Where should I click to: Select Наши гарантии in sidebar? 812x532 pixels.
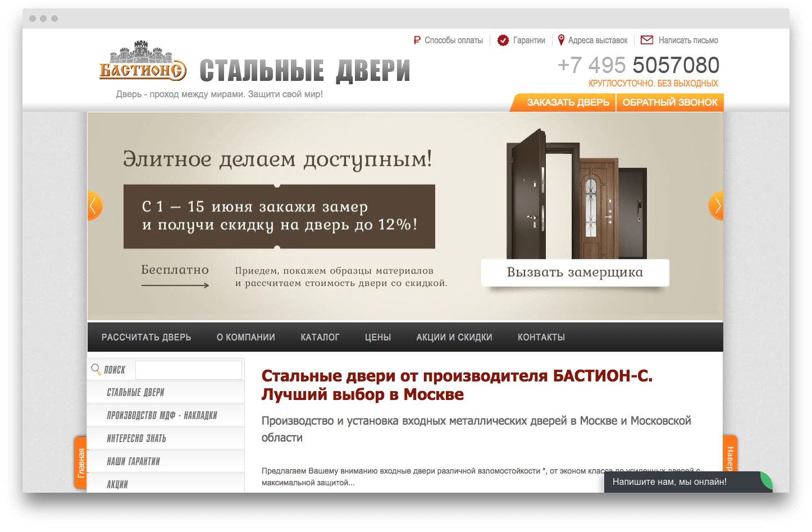click(x=166, y=461)
